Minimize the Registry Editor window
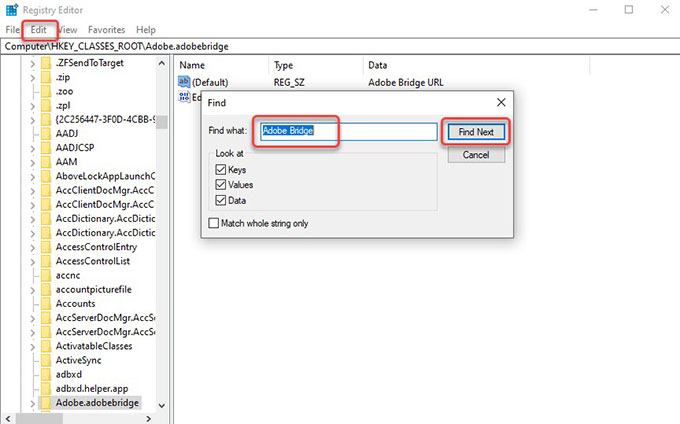Image resolution: width=680 pixels, height=424 pixels. tap(593, 10)
